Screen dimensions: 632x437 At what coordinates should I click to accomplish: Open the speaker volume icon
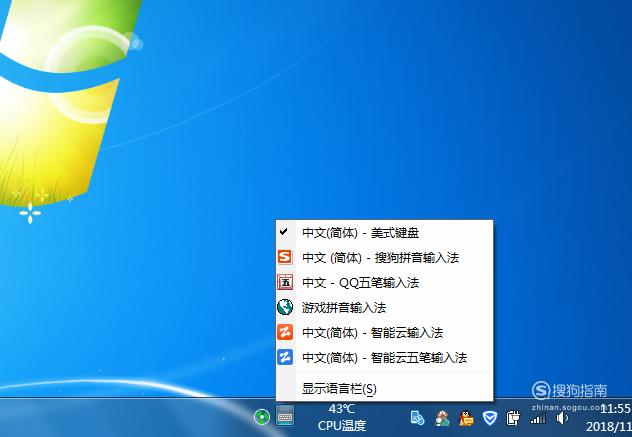click(x=561, y=418)
